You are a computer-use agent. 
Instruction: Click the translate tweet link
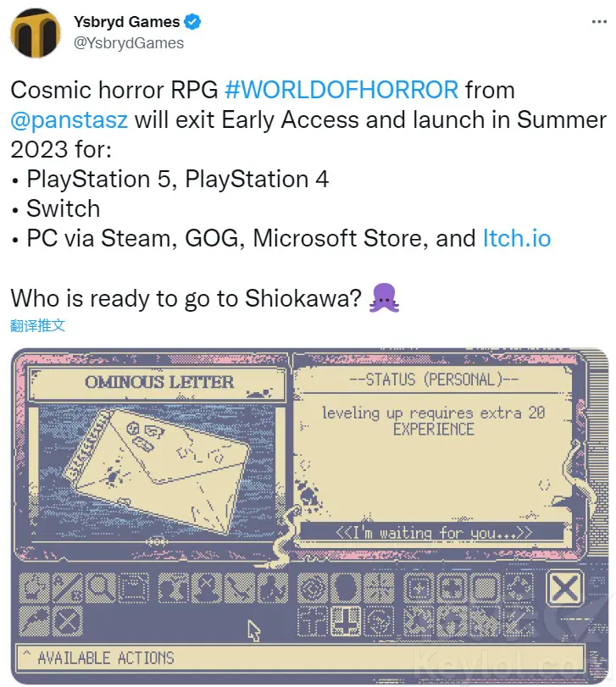[x=37, y=325]
